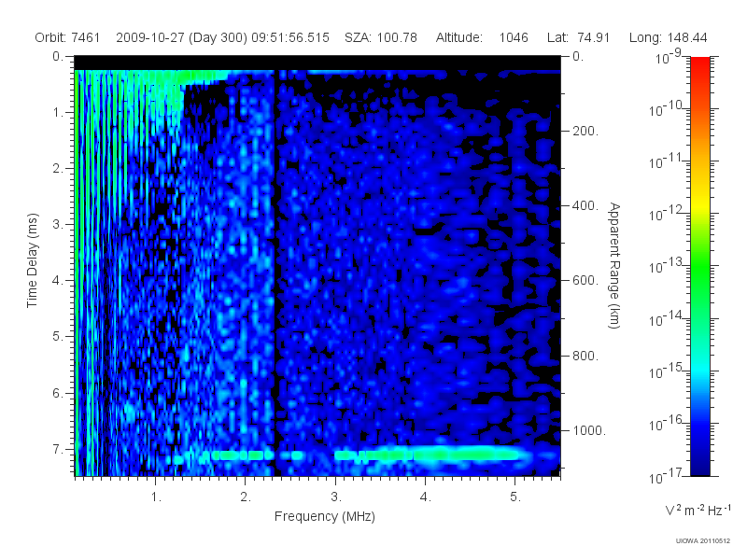Click the Long: 148.44 label
The image size is (747, 560).
668,37
